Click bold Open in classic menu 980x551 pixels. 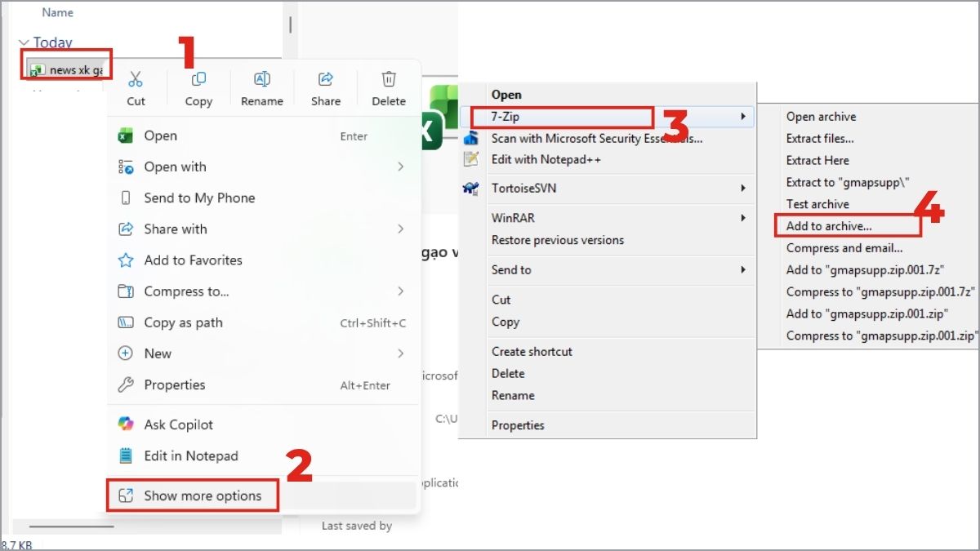[506, 96]
